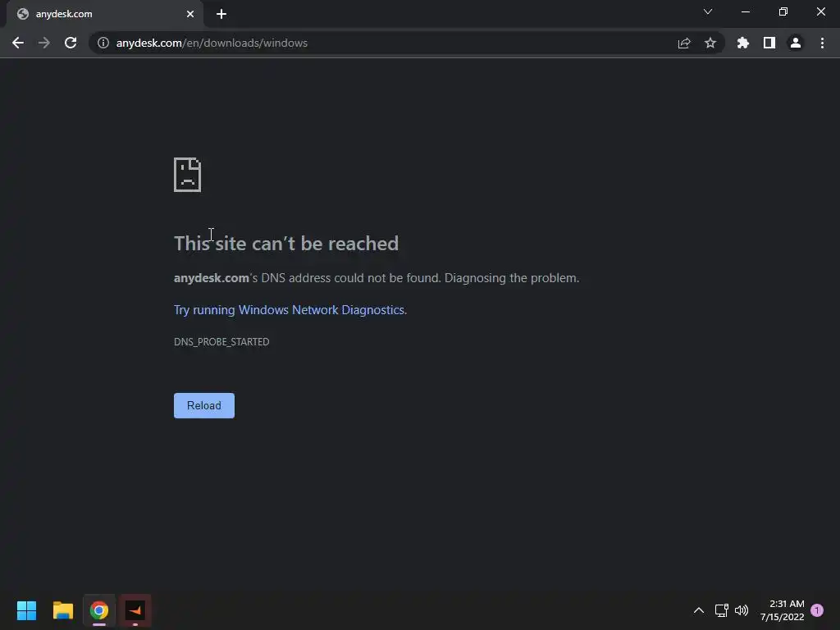
Task: Click the sad page error icon
Action: (188, 175)
